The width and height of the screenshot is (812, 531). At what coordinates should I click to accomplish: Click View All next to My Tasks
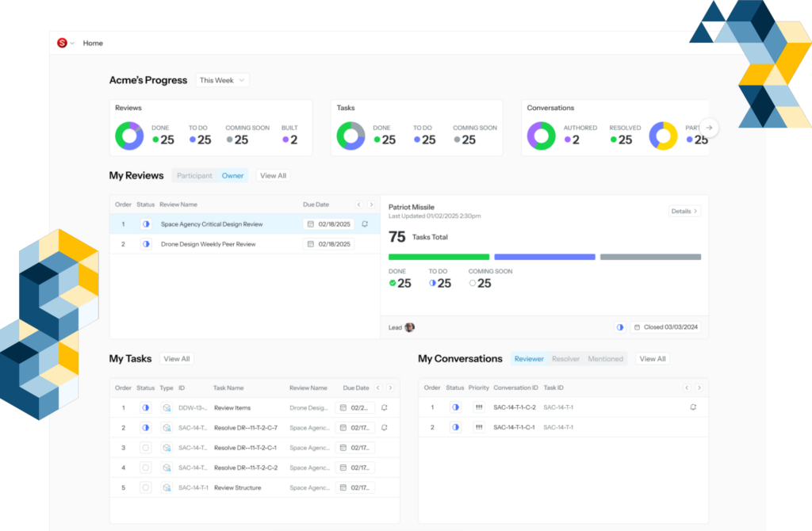pyautogui.click(x=177, y=359)
